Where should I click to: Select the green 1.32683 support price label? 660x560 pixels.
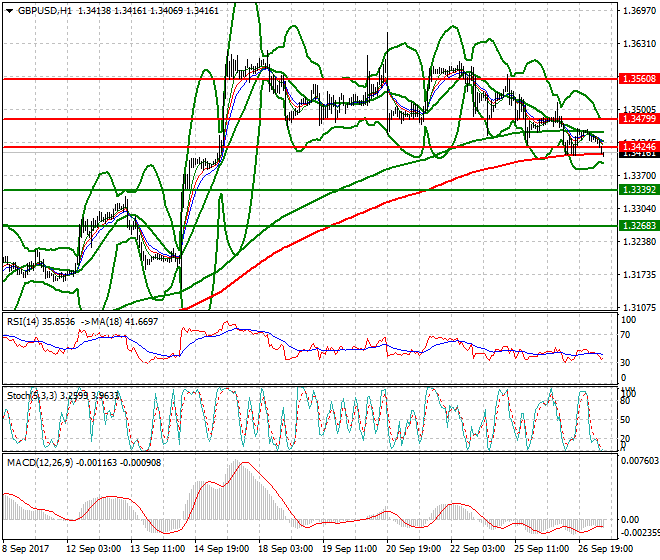(639, 226)
